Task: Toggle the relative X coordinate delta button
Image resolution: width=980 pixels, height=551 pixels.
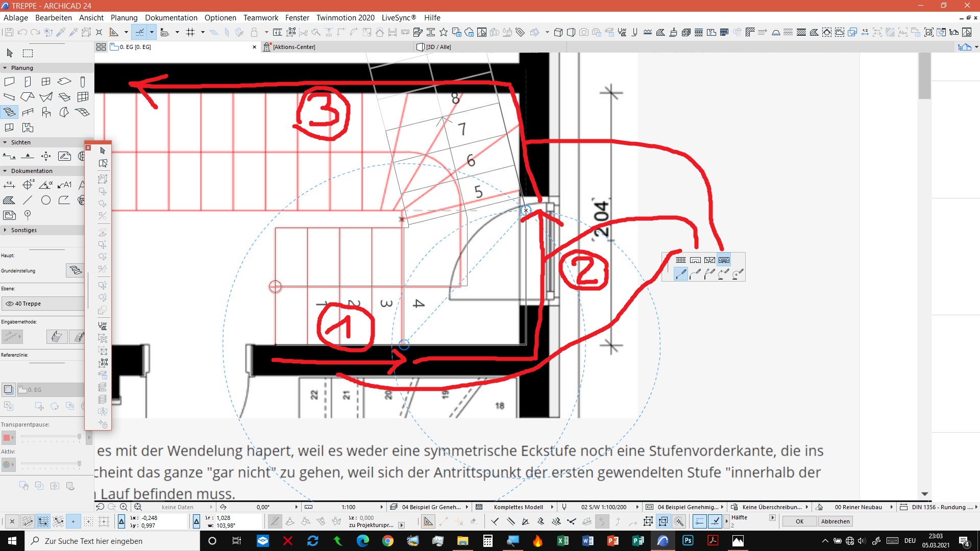Action: pos(121,521)
